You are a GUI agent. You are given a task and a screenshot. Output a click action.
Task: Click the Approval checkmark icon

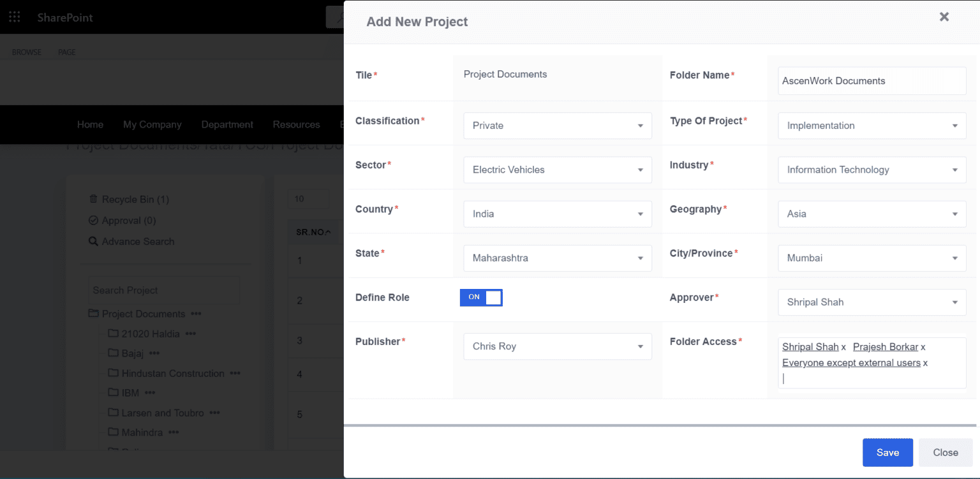tap(93, 221)
